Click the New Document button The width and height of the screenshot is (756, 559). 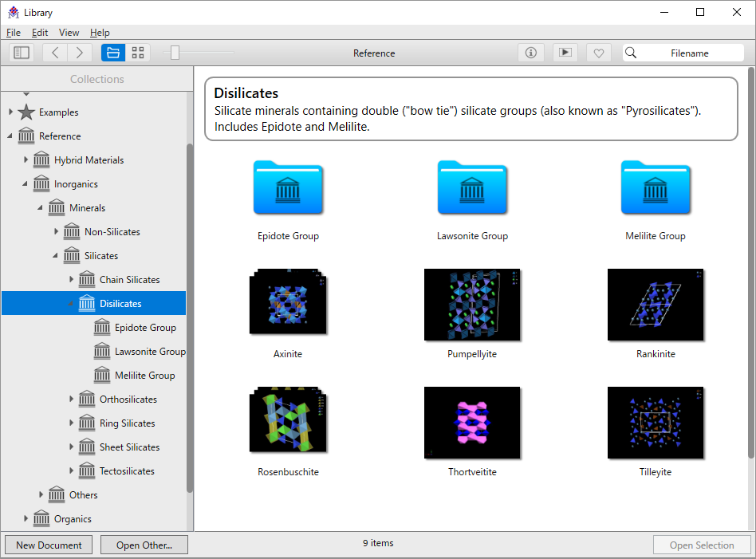coord(49,545)
